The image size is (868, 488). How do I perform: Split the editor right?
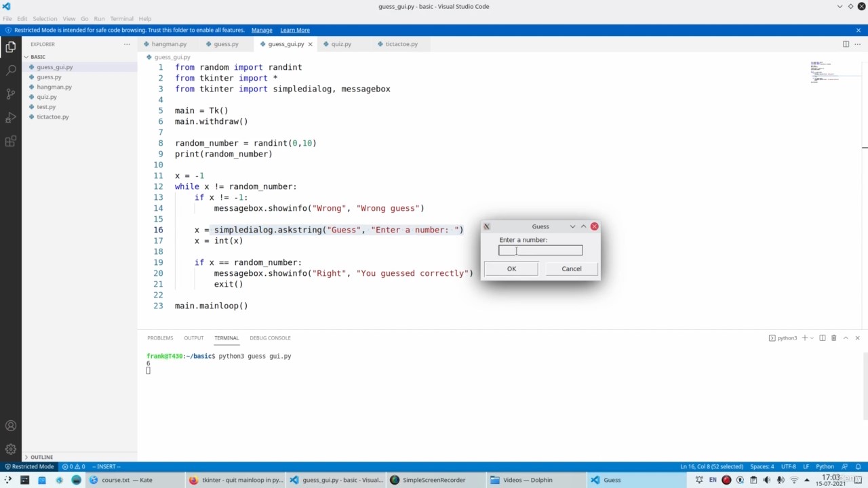[x=846, y=44]
